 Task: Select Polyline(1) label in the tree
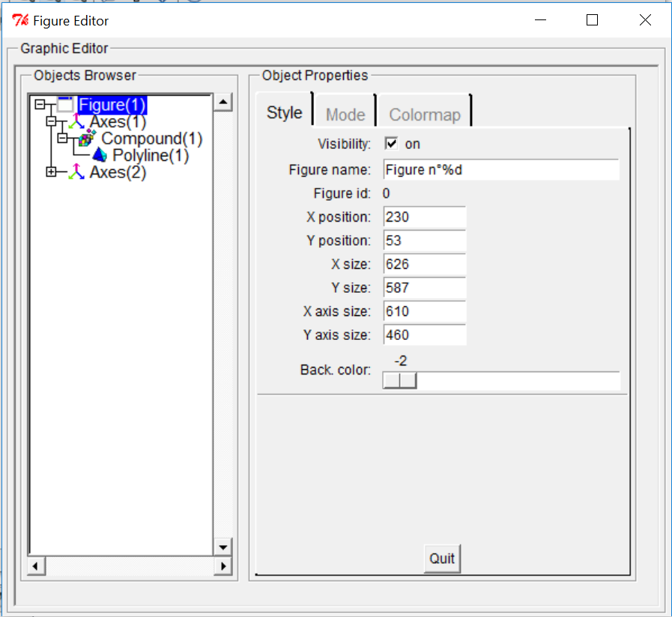pyautogui.click(x=151, y=156)
